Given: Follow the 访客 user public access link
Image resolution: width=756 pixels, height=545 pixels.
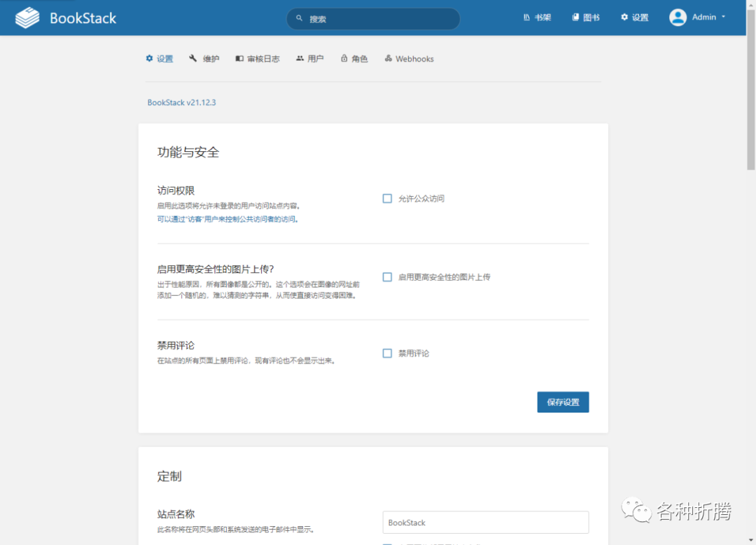Looking at the screenshot, I should (x=227, y=219).
